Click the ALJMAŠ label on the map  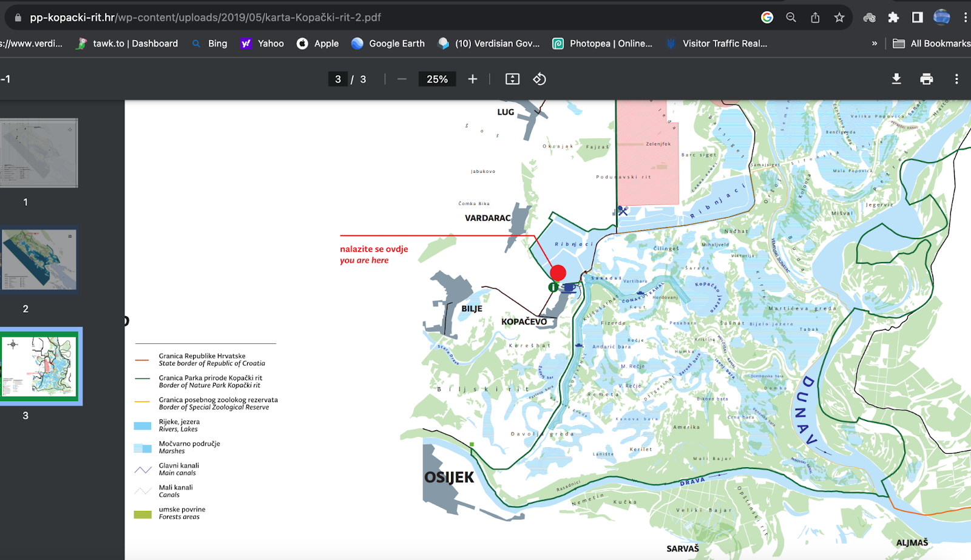912,542
